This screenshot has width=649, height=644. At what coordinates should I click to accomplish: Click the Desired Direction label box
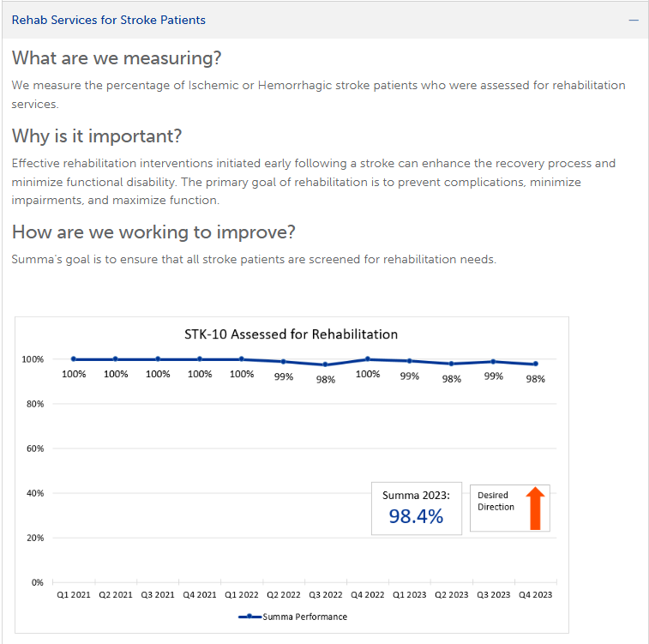click(496, 502)
